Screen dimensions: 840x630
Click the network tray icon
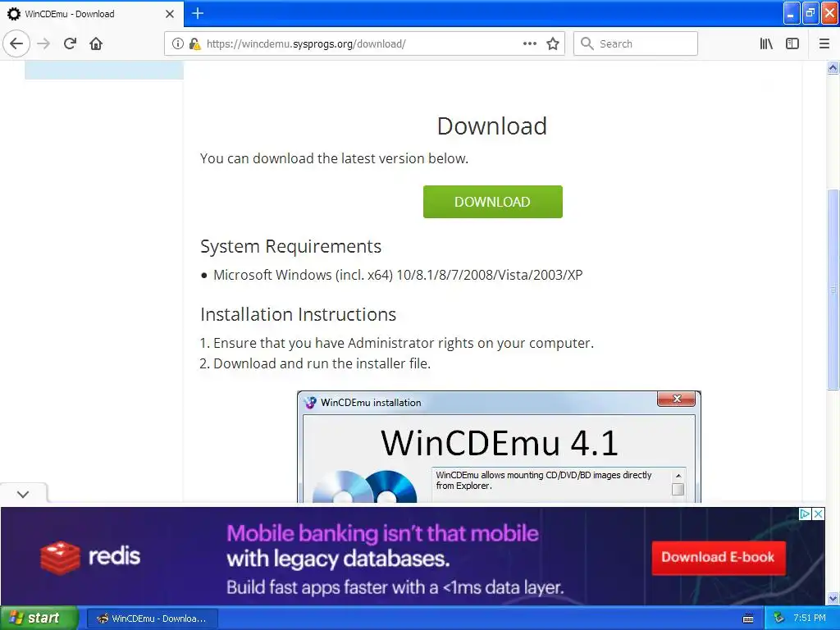tap(779, 619)
